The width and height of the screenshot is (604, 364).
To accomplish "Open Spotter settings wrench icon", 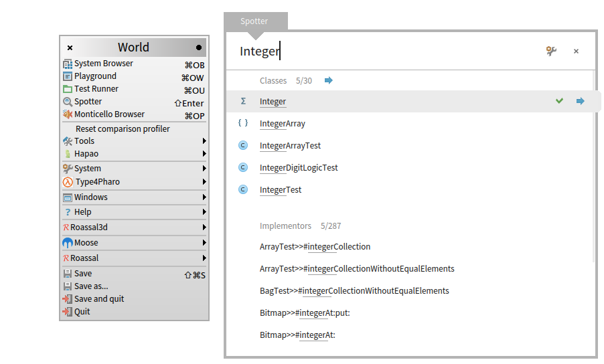I will 551,51.
